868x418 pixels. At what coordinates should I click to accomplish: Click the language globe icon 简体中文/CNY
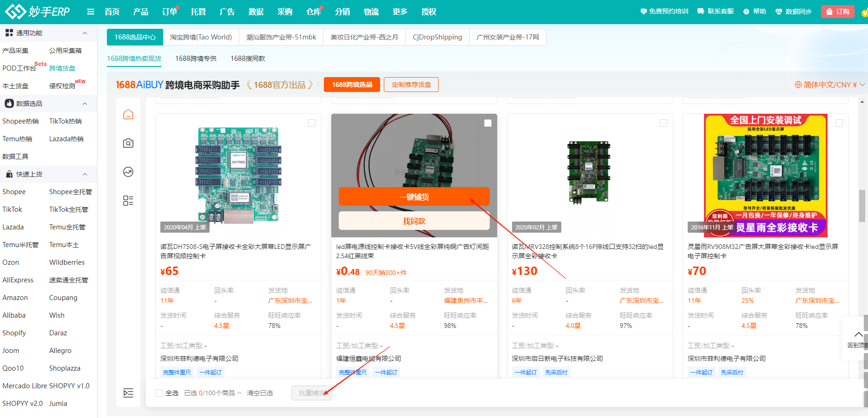click(798, 85)
